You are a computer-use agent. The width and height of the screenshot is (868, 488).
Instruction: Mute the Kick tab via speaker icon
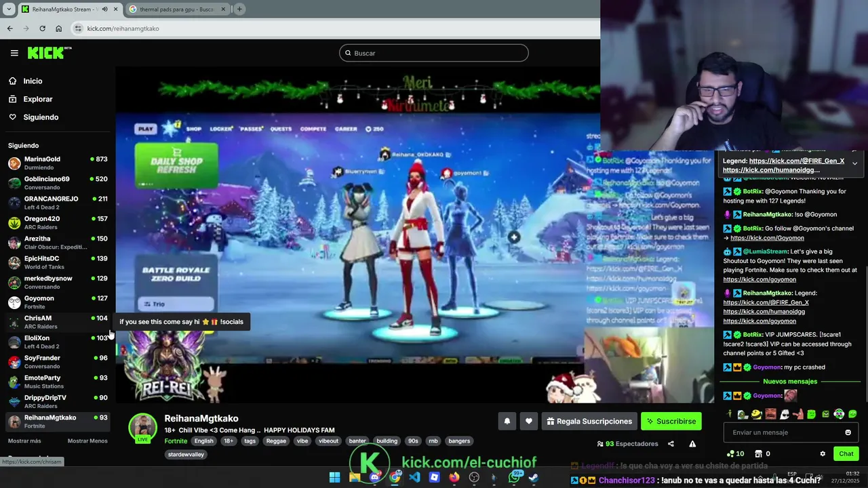pos(104,9)
